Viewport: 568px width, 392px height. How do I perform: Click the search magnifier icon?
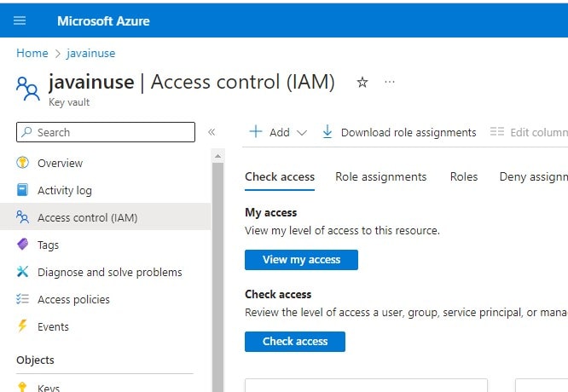point(26,132)
